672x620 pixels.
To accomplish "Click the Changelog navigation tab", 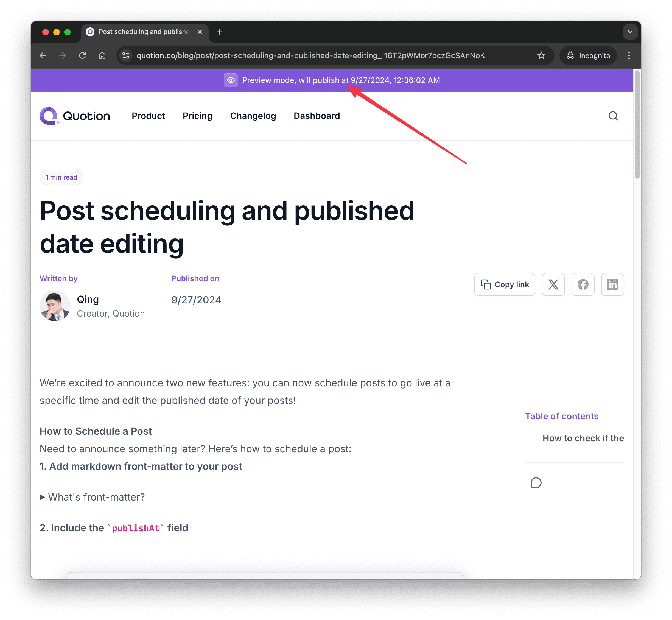I will (x=252, y=116).
